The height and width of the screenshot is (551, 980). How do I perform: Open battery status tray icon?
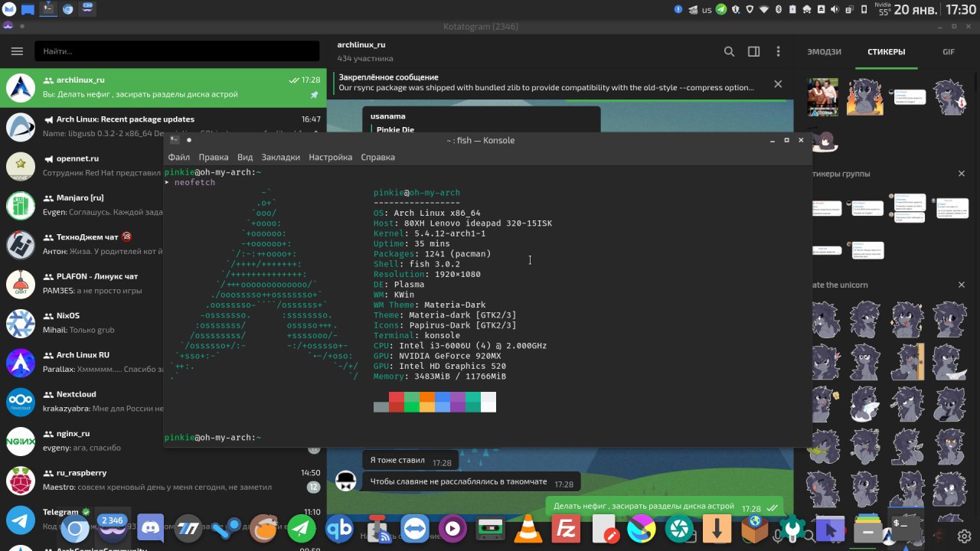pyautogui.click(x=792, y=9)
